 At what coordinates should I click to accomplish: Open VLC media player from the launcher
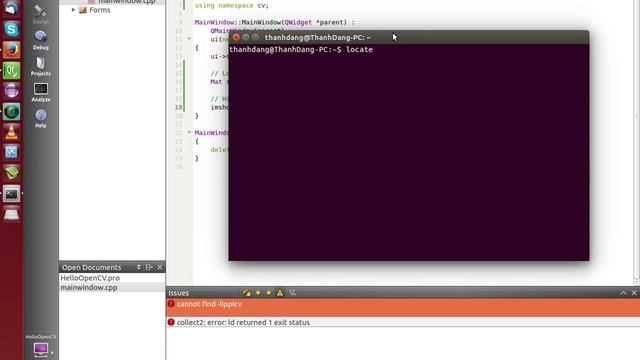coord(11,132)
